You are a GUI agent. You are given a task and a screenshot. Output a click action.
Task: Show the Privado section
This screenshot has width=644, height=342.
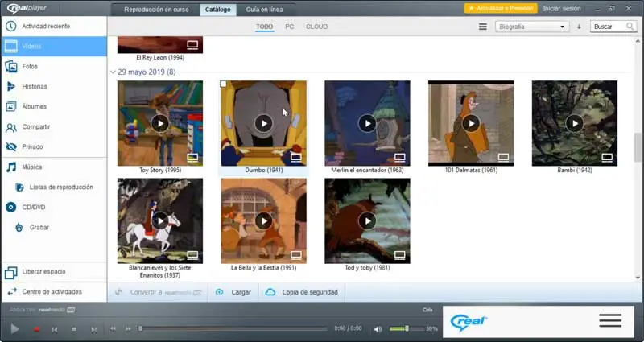pyautogui.click(x=53, y=147)
